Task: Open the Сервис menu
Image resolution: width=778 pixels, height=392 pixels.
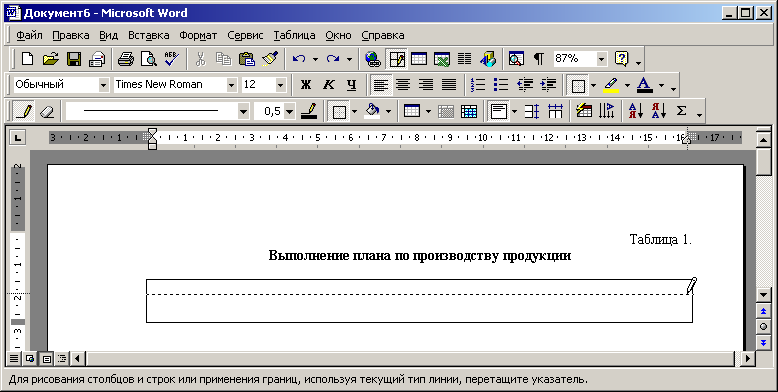Action: coord(245,35)
